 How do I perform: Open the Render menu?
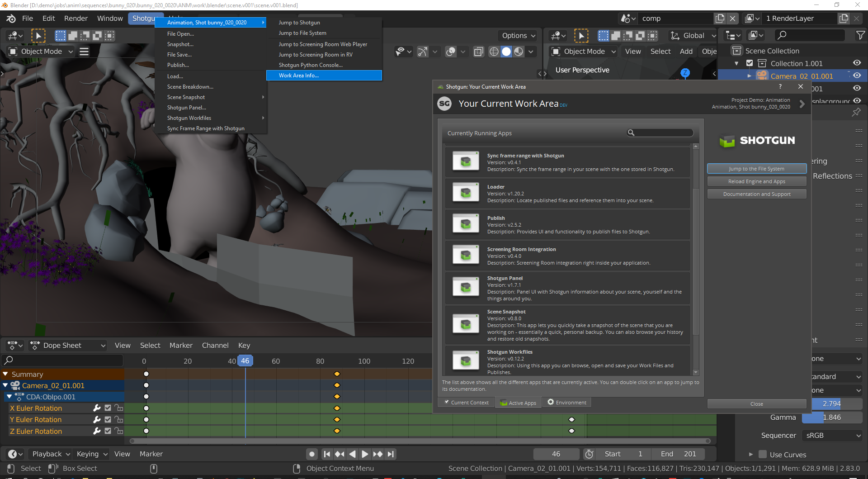(76, 19)
